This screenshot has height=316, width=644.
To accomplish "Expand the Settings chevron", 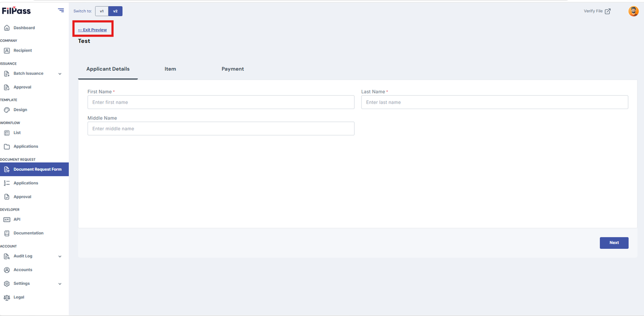I will click(60, 284).
